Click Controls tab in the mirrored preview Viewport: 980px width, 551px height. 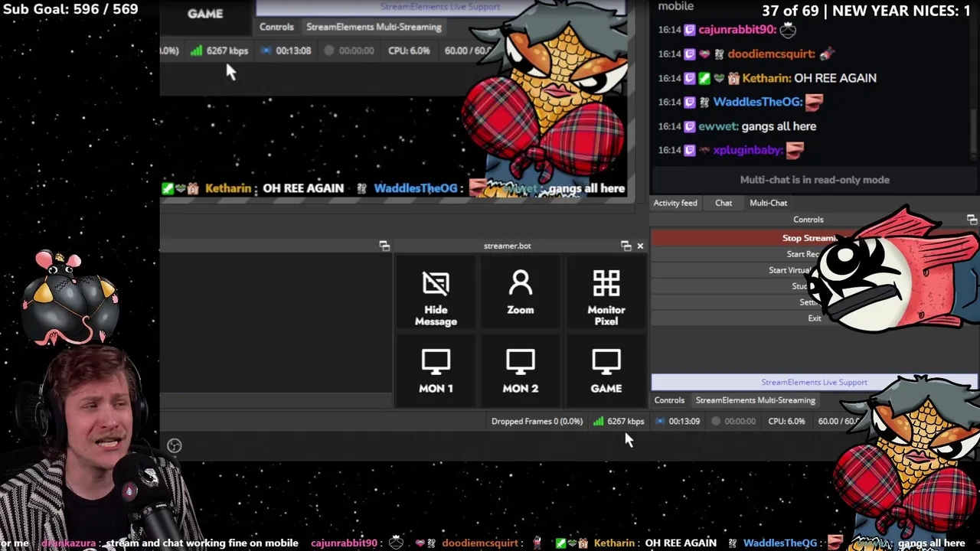click(x=276, y=27)
